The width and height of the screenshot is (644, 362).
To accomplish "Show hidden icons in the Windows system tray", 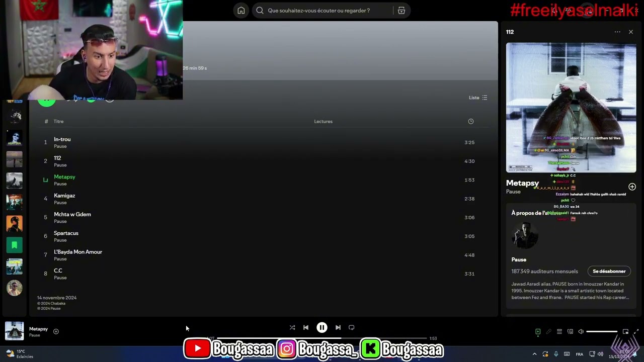I will 534,354.
